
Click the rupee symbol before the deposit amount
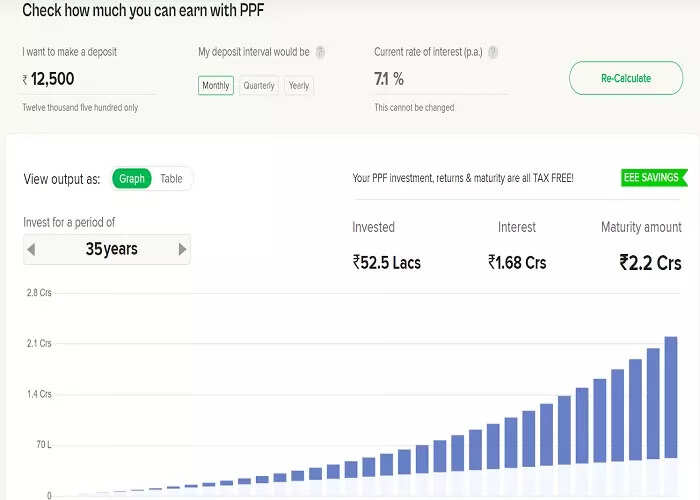click(x=25, y=79)
